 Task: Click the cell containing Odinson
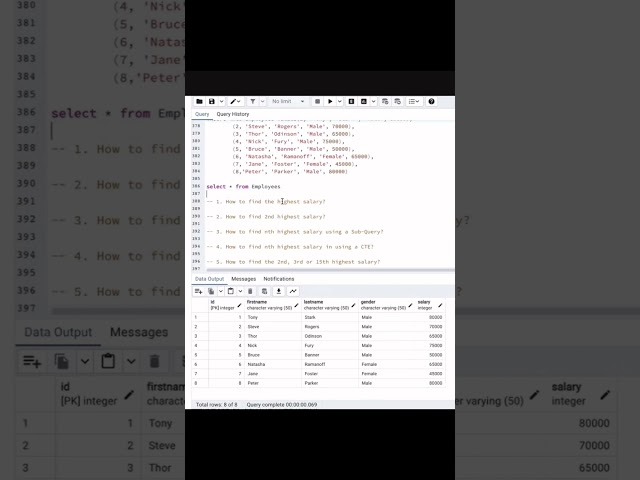click(330, 336)
